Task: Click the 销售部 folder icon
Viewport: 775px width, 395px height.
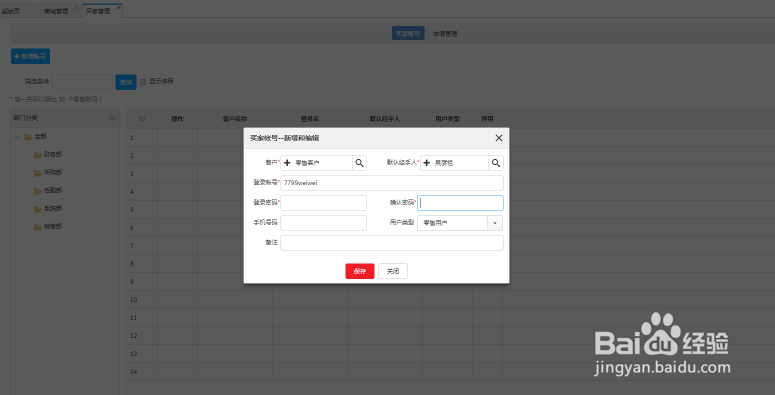Action: (38, 226)
